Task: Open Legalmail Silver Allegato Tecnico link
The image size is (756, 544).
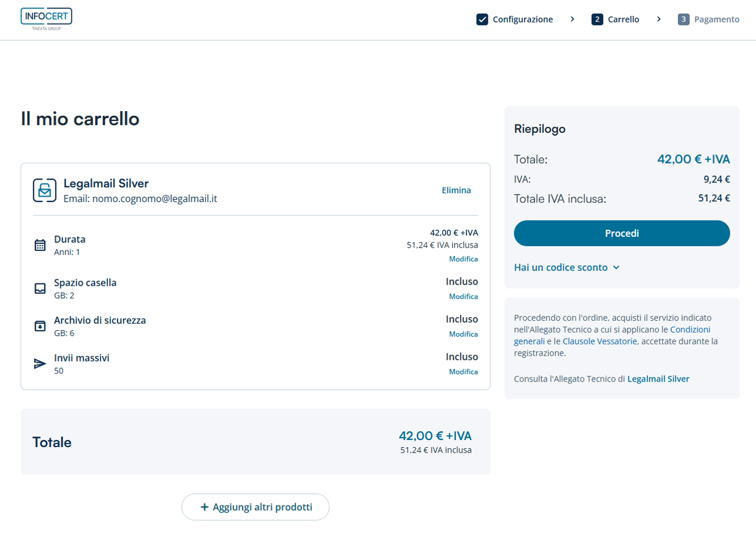Action: [x=658, y=379]
